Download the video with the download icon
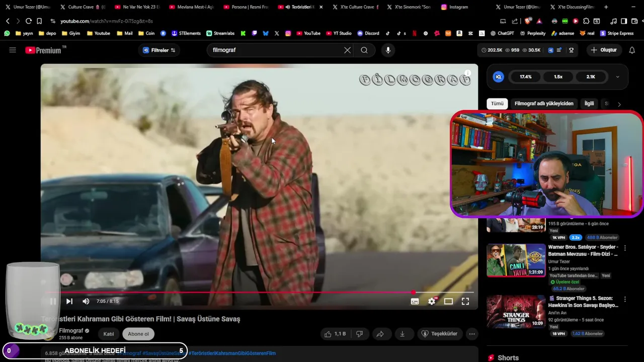The width and height of the screenshot is (644, 362). pyautogui.click(x=402, y=334)
